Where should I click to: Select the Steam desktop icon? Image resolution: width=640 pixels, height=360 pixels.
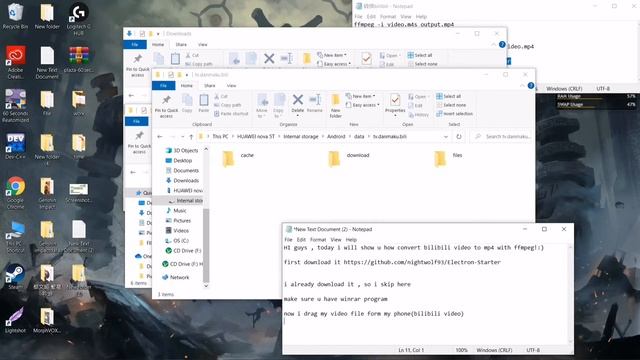click(15, 277)
